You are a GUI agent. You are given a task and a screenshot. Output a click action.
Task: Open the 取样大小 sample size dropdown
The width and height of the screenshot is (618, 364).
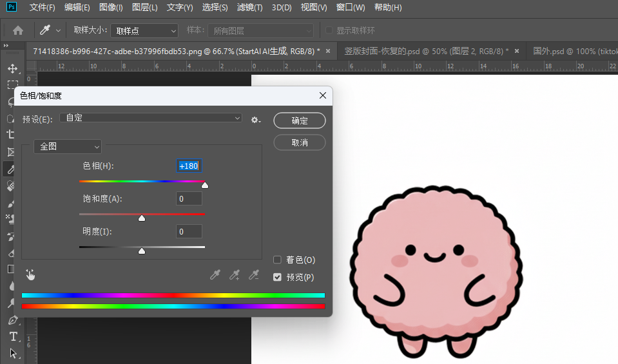(144, 30)
